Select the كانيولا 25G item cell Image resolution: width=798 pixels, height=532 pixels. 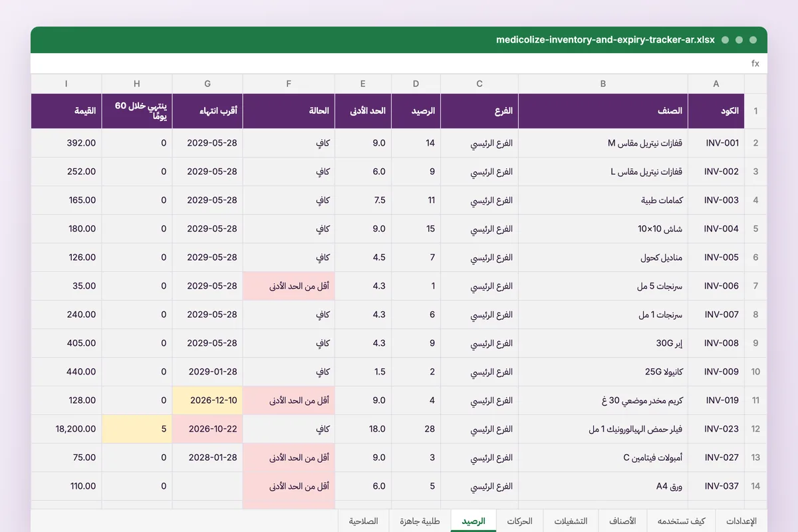(x=603, y=372)
